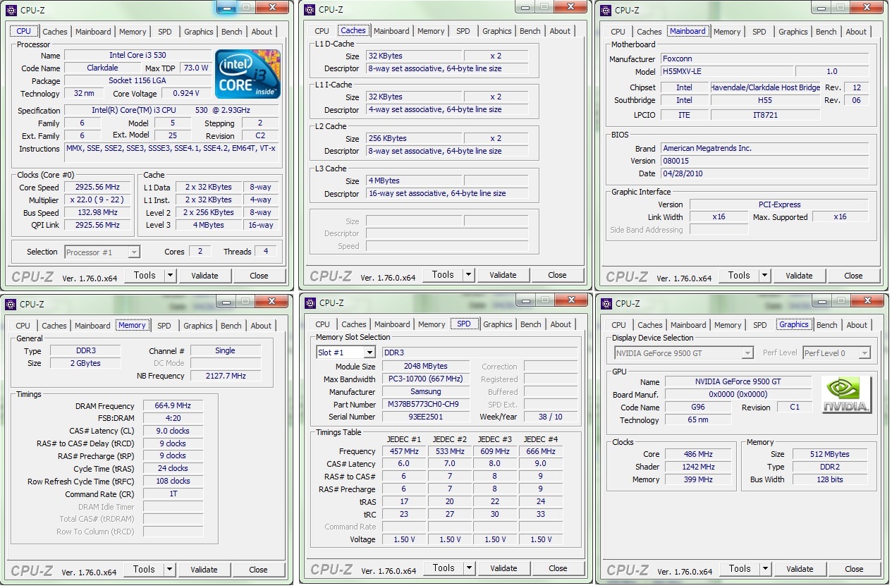892x588 pixels.
Task: Open the NVIDIA GeForce 9500 GT device dropdown
Action: pos(747,353)
